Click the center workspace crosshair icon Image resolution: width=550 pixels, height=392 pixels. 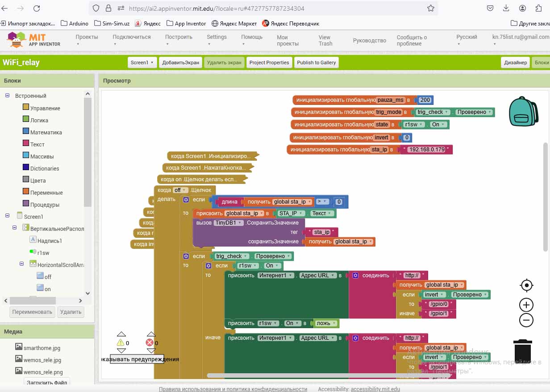click(526, 285)
